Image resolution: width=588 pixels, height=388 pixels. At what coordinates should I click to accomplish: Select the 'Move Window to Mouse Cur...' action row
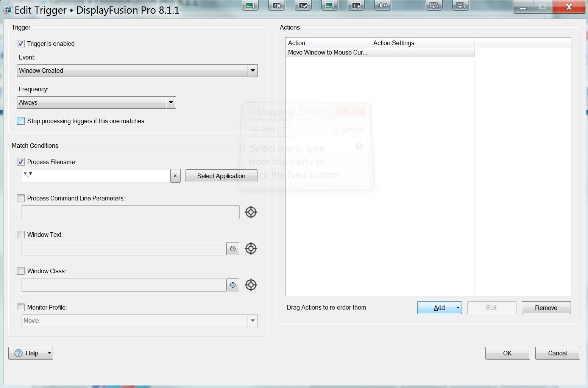(328, 52)
